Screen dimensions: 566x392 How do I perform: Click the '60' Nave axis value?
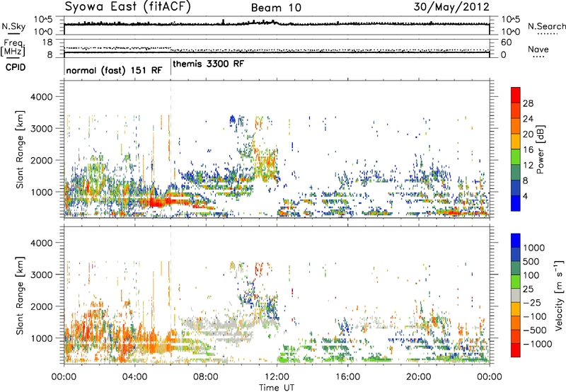(506, 42)
